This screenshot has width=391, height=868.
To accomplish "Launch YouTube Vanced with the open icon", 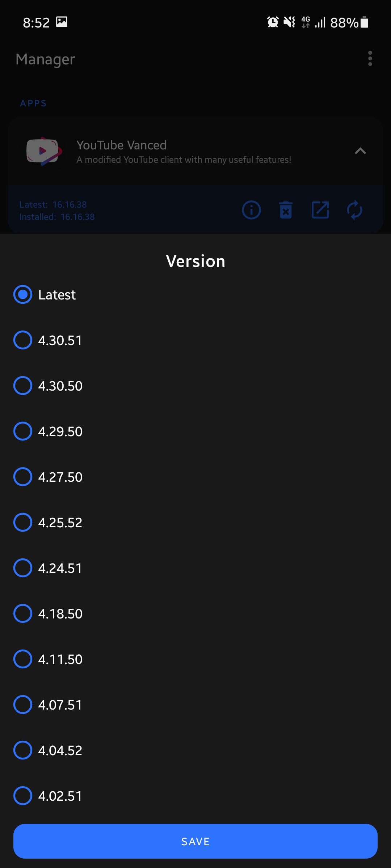I will [320, 210].
